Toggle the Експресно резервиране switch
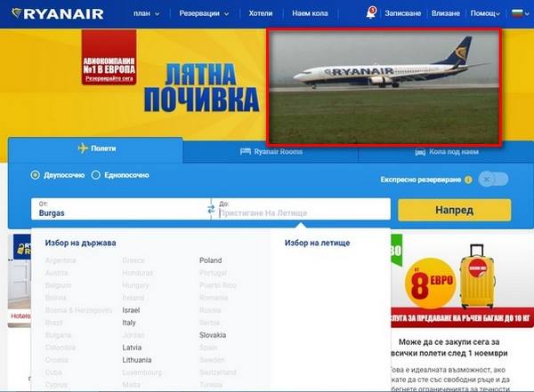 tap(493, 179)
